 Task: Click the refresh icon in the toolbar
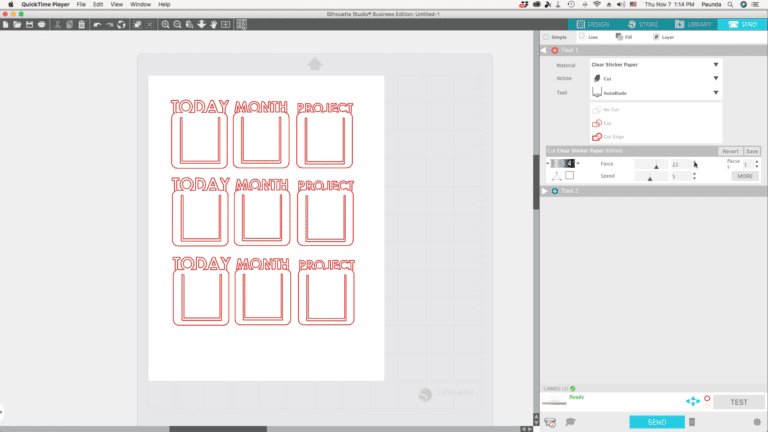121,24
